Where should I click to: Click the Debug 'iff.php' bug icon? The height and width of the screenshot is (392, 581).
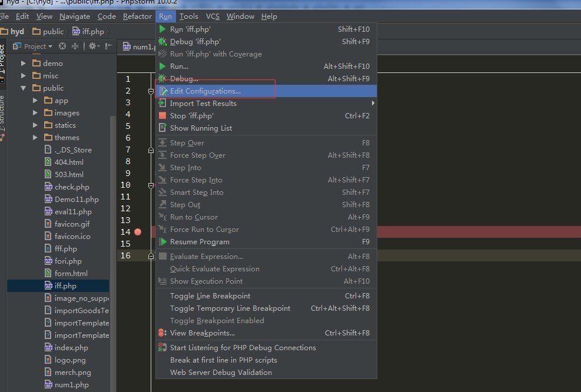pos(162,41)
